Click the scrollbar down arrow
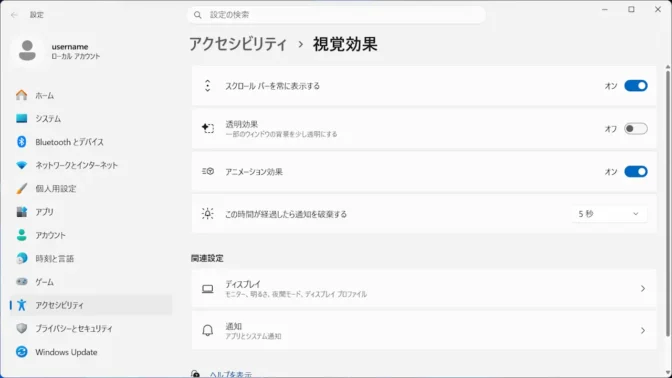The image size is (672, 378). pyautogui.click(x=668, y=373)
